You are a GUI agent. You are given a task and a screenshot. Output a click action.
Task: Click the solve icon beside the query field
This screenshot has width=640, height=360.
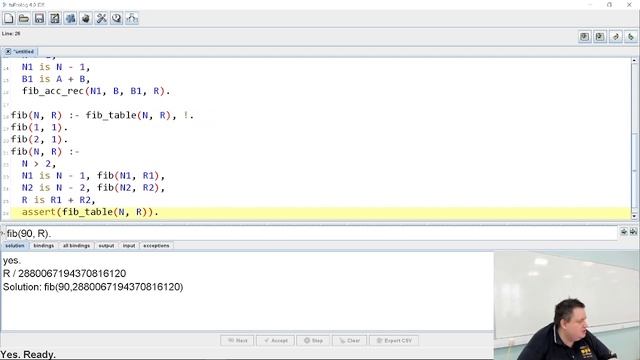624,232
